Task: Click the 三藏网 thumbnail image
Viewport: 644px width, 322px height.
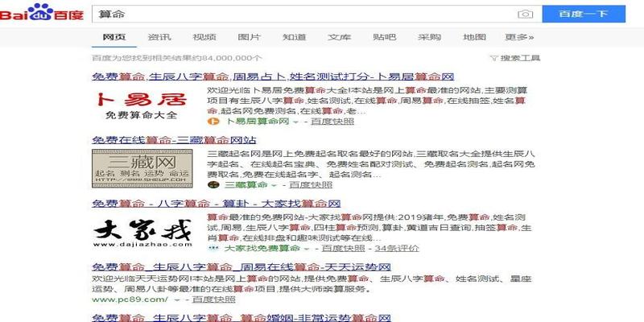Action: (x=142, y=168)
